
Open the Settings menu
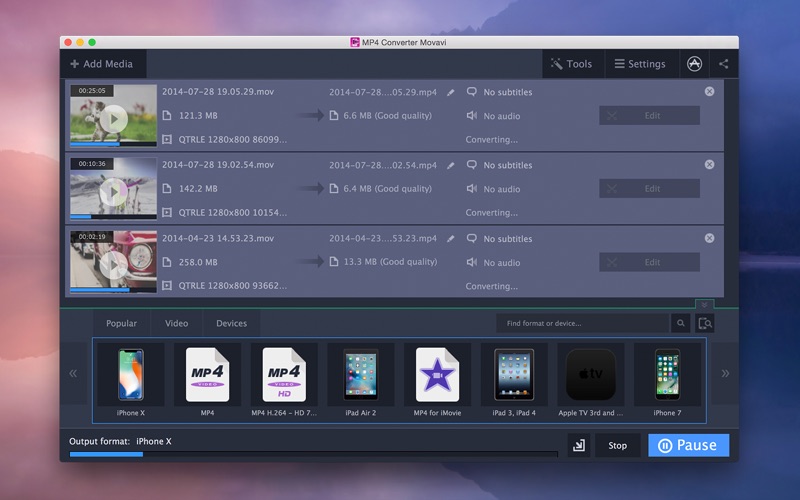pyautogui.click(x=639, y=64)
